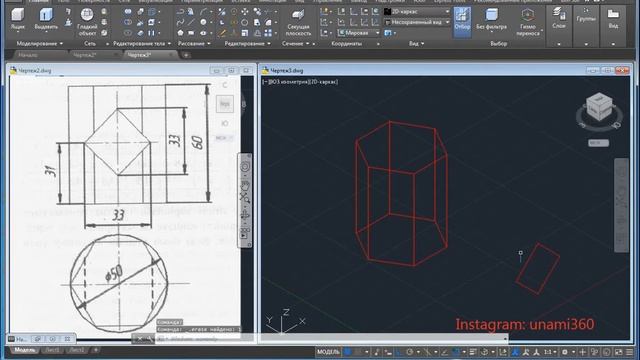Expand the Редактирование тела panel
This screenshot has height=360, width=640.
click(x=142, y=44)
